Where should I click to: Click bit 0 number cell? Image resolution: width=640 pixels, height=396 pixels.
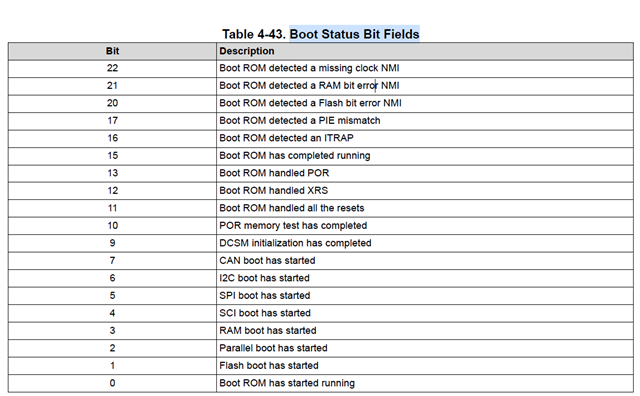[x=112, y=383]
